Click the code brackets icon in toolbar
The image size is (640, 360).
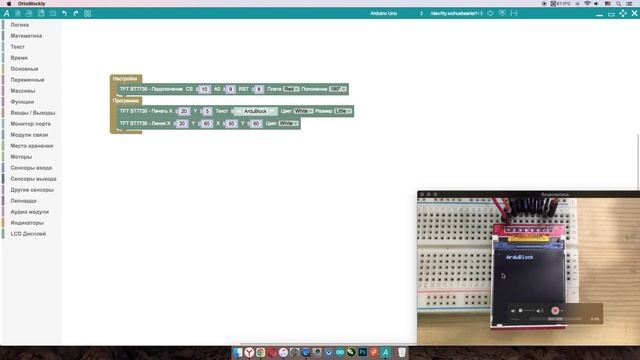tap(514, 13)
